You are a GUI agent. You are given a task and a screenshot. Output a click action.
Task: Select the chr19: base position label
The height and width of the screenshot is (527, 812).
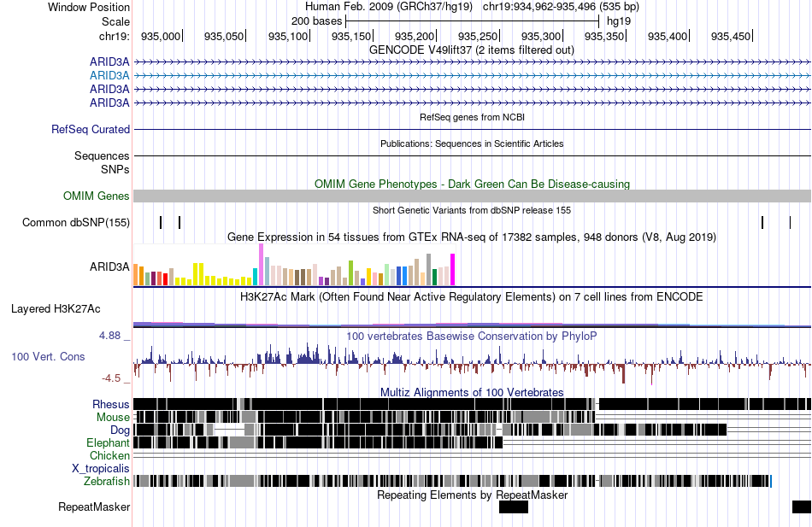point(114,36)
